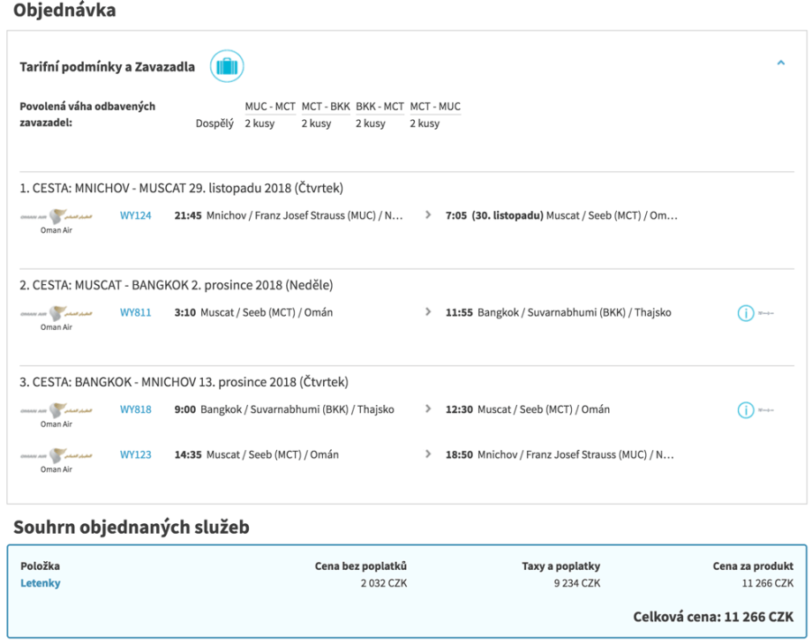This screenshot has width=812, height=644.
Task: Collapse the Tarifní podmínky a Zavazadla section
Action: [x=780, y=64]
